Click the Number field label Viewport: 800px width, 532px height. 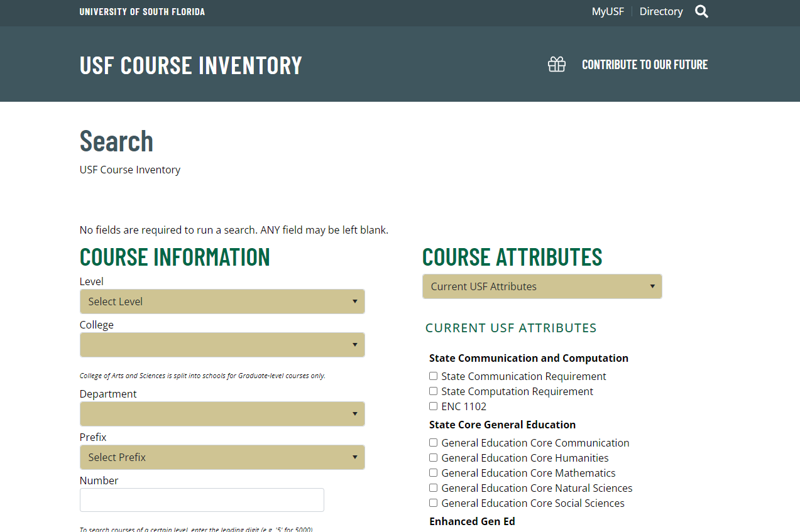point(99,480)
